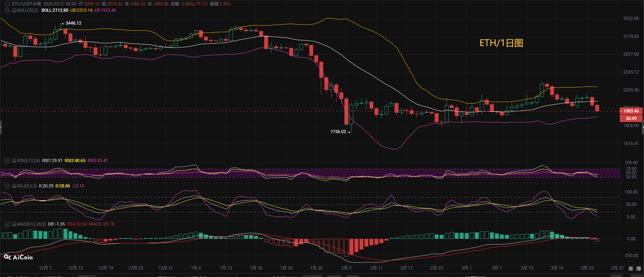Click the left edge sidebar handle
Screen dimensions: 644x277
pyautogui.click(x=1, y=127)
